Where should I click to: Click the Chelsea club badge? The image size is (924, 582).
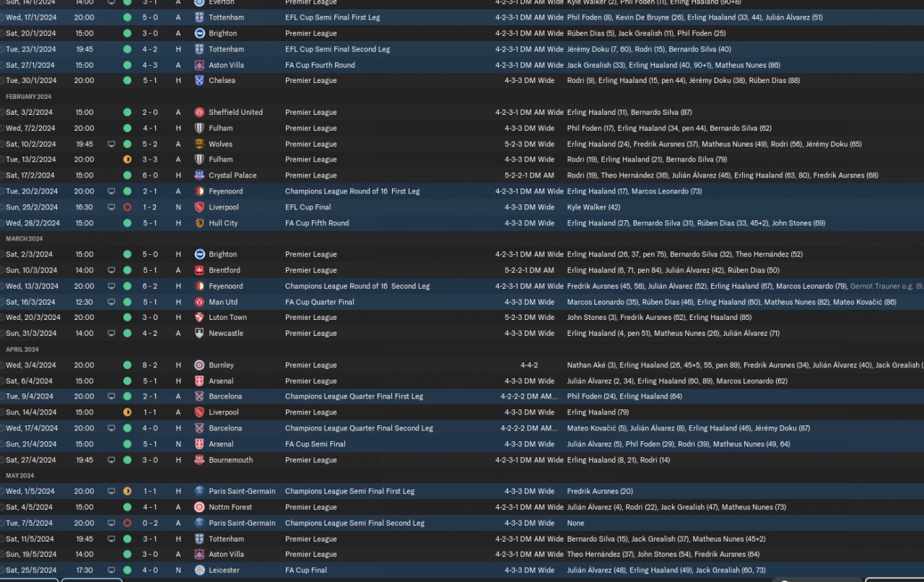199,80
